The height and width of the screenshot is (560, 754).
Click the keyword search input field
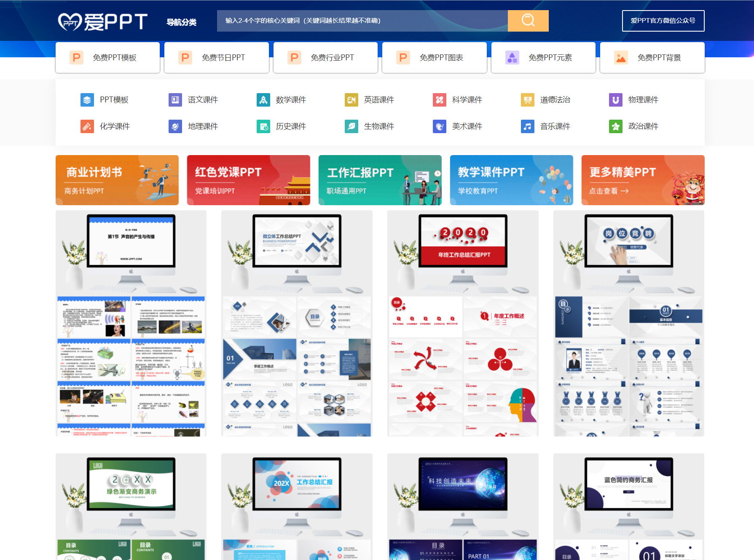pos(358,20)
